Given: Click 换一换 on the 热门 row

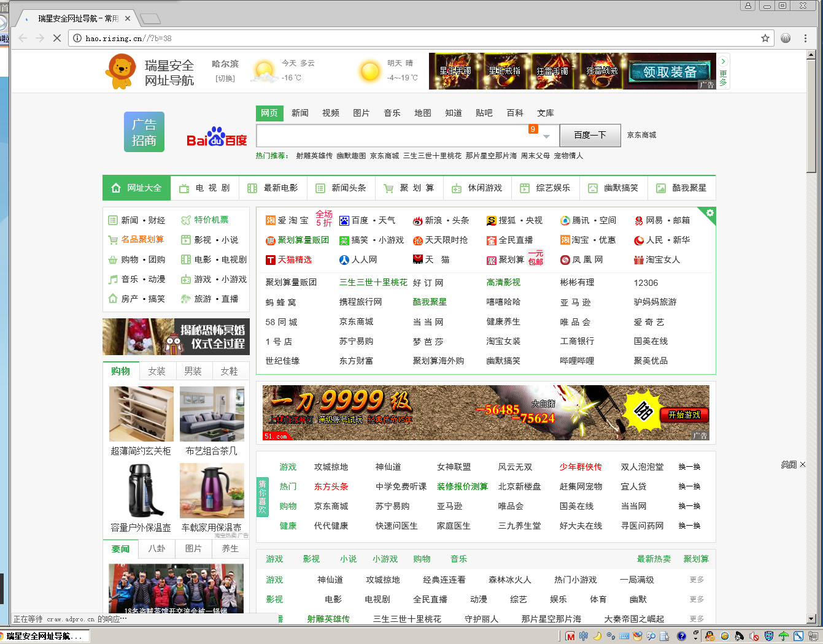Looking at the screenshot, I should click(x=689, y=486).
